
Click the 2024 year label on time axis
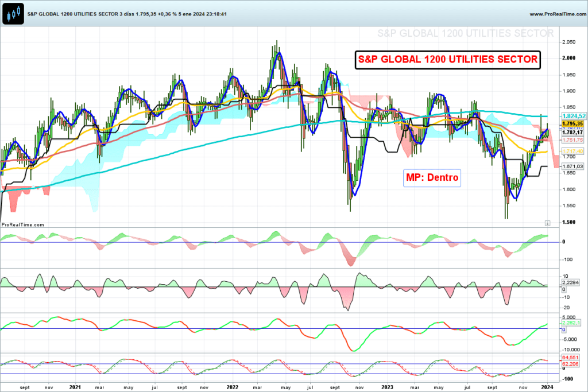pyautogui.click(x=547, y=387)
